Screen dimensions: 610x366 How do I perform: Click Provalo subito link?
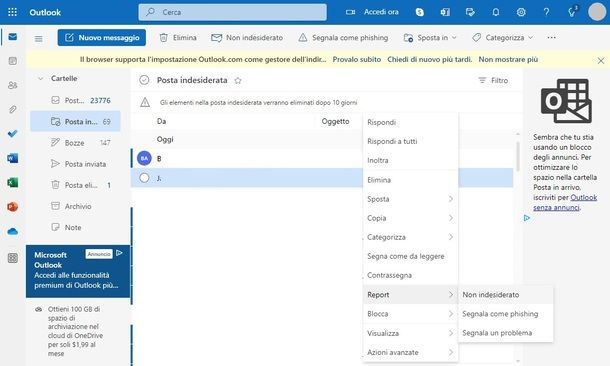357,60
